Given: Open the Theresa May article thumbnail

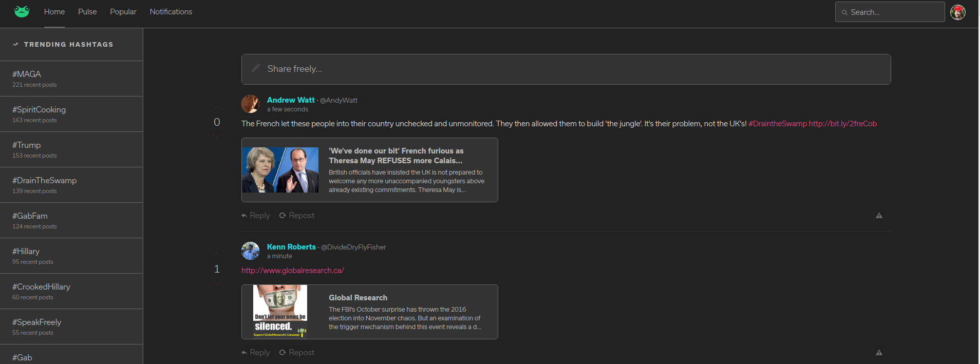Looking at the screenshot, I should pyautogui.click(x=280, y=170).
